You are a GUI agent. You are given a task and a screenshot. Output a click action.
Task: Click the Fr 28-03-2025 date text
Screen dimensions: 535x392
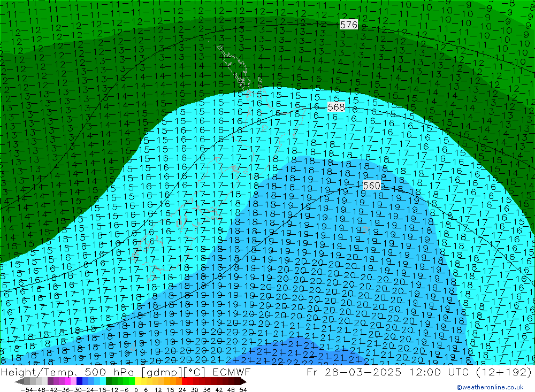point(354,372)
